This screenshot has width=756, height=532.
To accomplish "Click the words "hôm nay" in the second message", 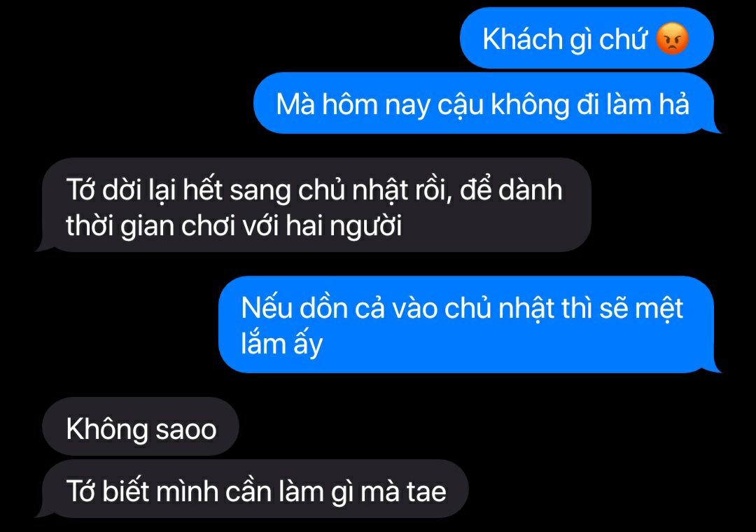I will click(x=376, y=105).
